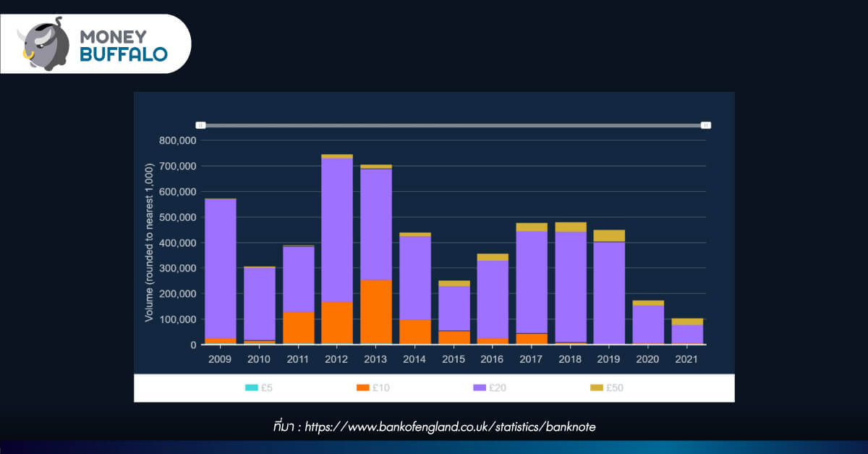Screen dimensions: 868x454
Task: Click the 2021 x-axis label
Action: [x=687, y=358]
